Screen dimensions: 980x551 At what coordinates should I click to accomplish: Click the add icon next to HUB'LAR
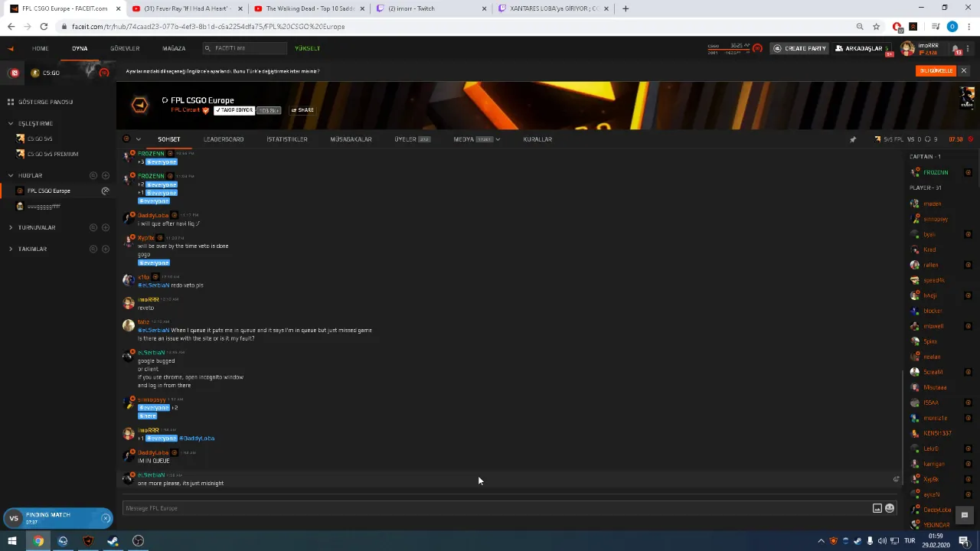pyautogui.click(x=106, y=175)
